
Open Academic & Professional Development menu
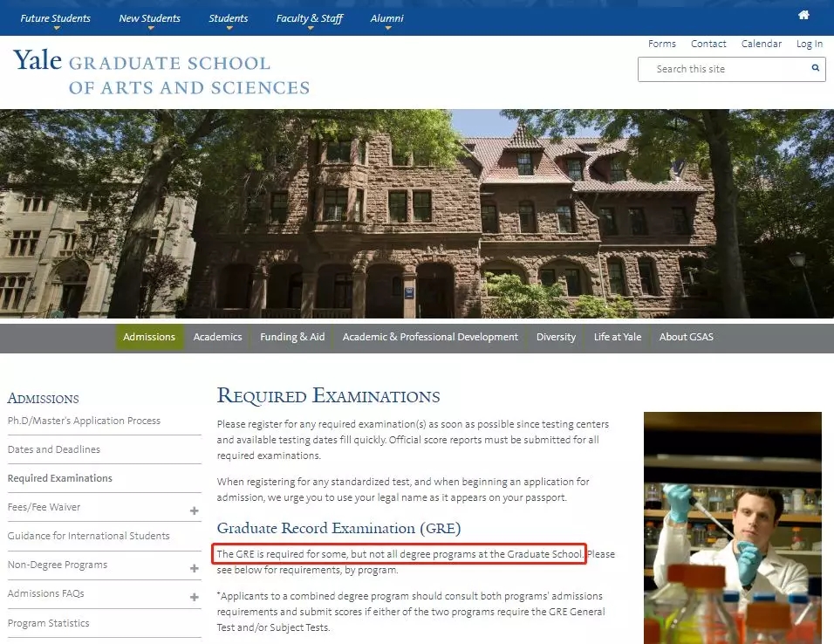pyautogui.click(x=430, y=337)
